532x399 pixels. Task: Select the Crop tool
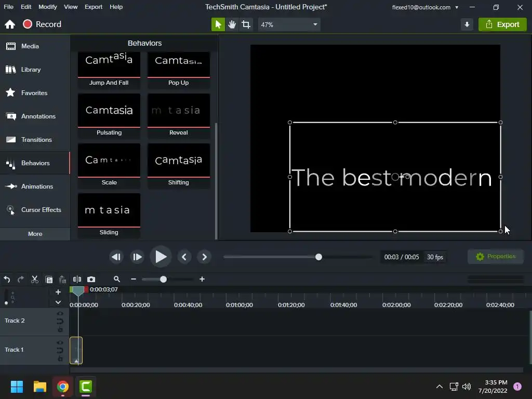click(x=246, y=24)
